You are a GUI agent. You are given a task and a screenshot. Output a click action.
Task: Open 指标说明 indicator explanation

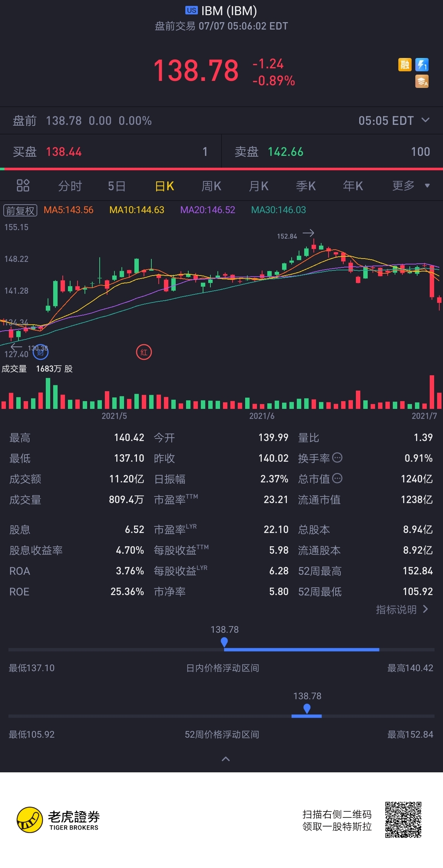402,609
